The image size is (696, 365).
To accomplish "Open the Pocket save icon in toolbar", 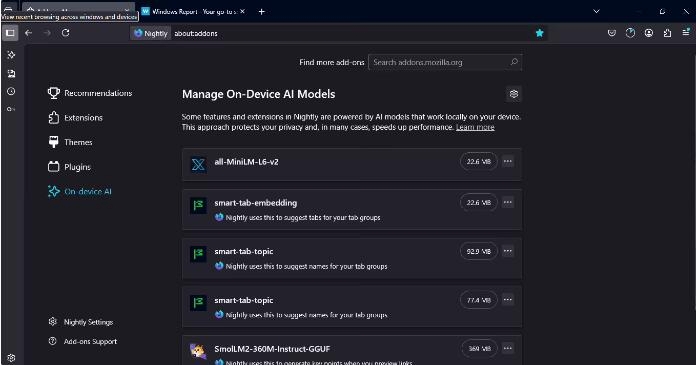I will 612,33.
